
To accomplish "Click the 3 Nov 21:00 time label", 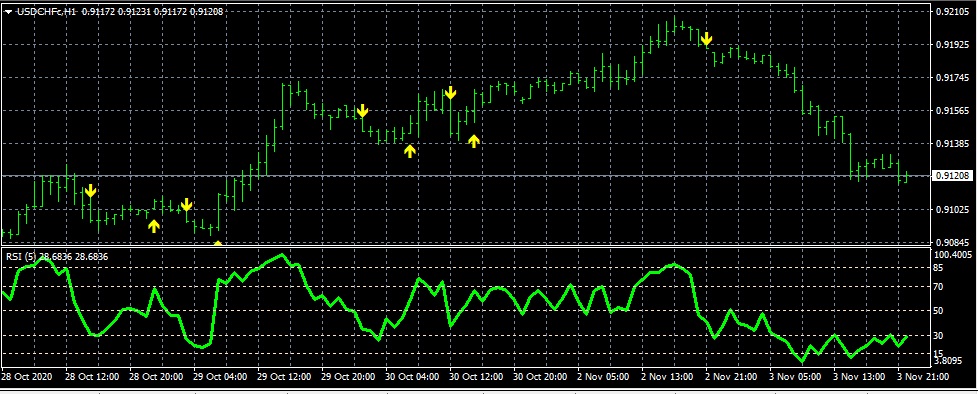I will click(x=923, y=377).
